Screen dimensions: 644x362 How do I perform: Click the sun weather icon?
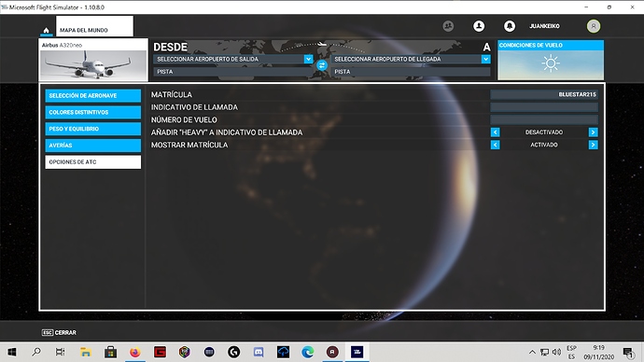551,63
